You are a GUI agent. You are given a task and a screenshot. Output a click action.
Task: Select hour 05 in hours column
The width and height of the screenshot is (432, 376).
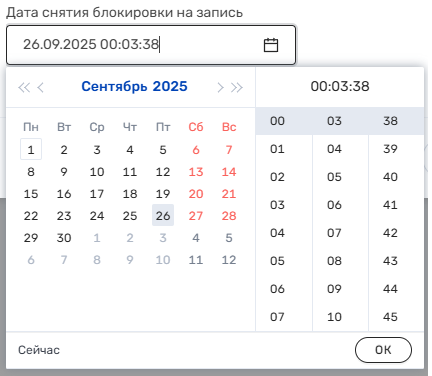pos(277,260)
